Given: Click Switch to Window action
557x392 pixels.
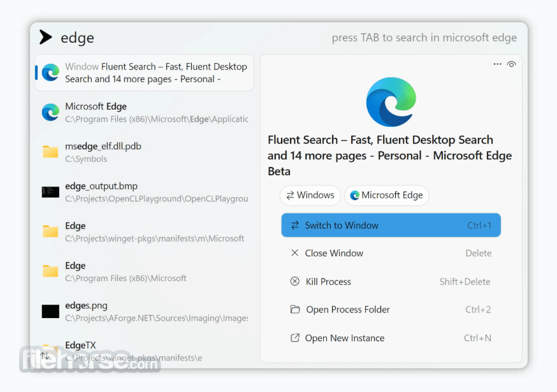Looking at the screenshot, I should (391, 225).
